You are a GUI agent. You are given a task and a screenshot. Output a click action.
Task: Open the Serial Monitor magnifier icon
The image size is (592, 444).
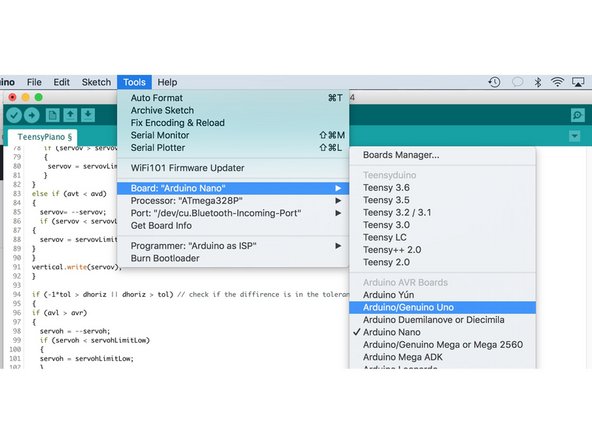577,115
